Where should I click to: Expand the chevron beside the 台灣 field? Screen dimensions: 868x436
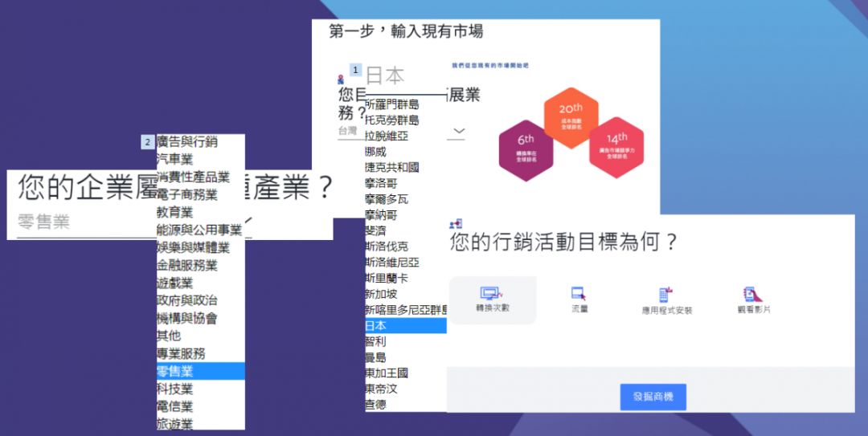tap(458, 130)
